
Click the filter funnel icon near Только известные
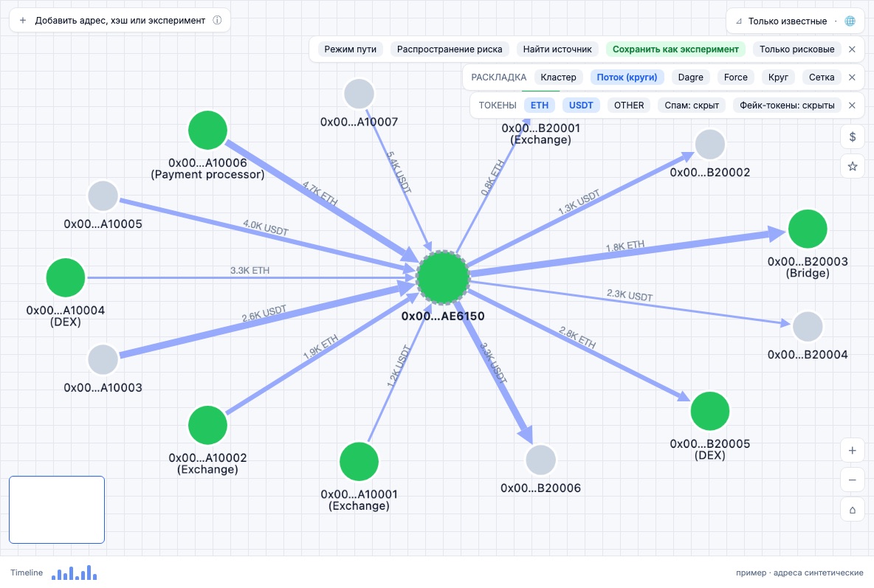pos(739,21)
